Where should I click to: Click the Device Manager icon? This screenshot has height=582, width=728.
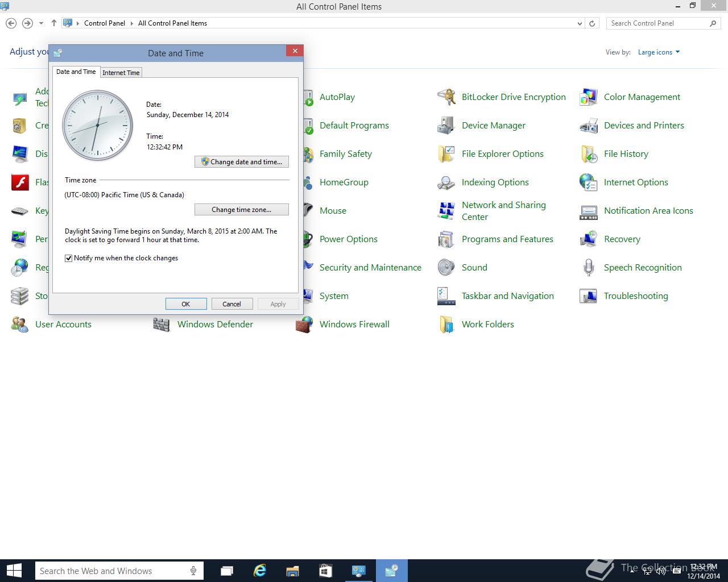click(x=446, y=126)
